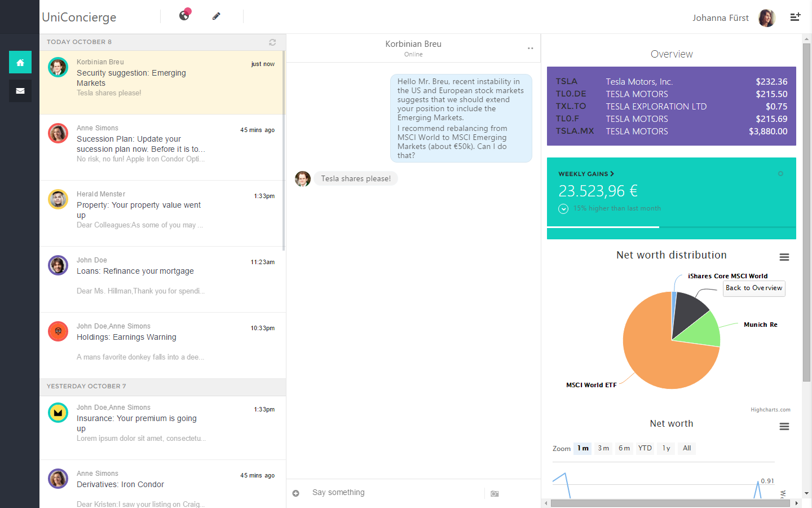Click the add-list icon at top right

(x=795, y=17)
